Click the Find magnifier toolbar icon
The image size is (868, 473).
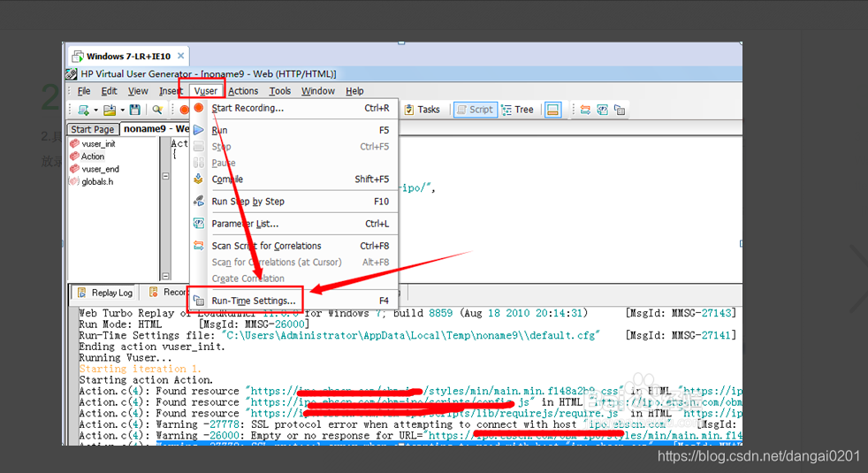coord(157,110)
